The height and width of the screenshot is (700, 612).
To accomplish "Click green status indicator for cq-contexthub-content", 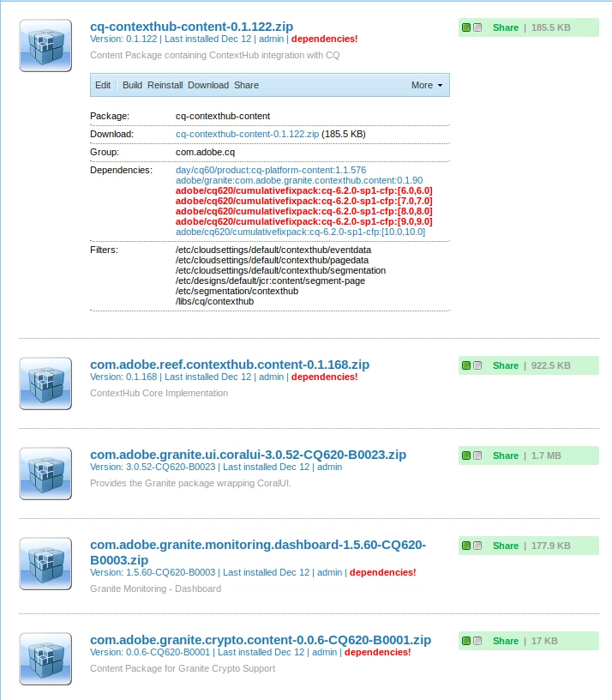I will (466, 27).
